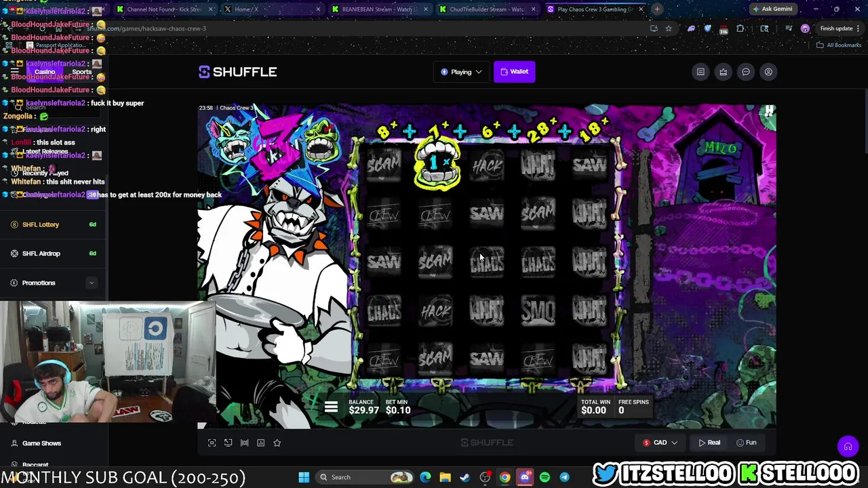This screenshot has height=488, width=868.
Task: Pop out the game window
Action: click(228, 443)
